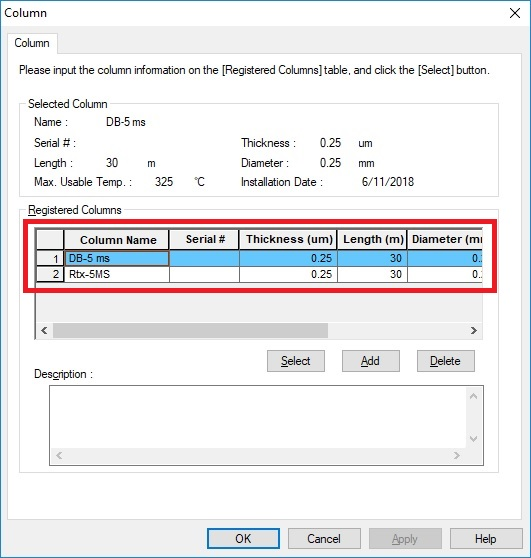Click the Thickness (um) column header

click(288, 239)
